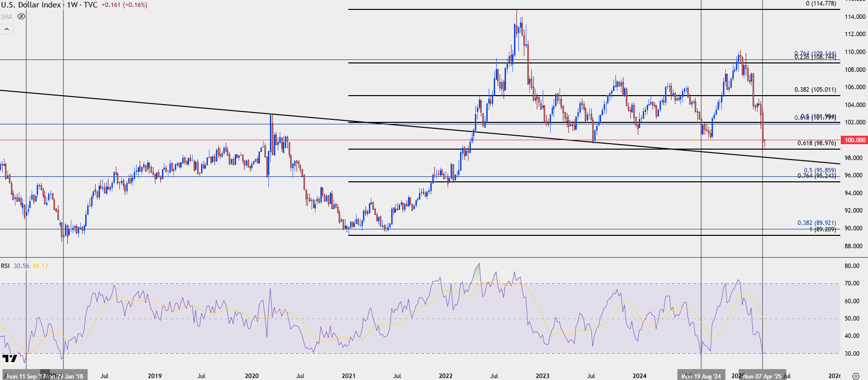This screenshot has height=380, width=868.
Task: Click the red 100.000 price label
Action: [855, 140]
